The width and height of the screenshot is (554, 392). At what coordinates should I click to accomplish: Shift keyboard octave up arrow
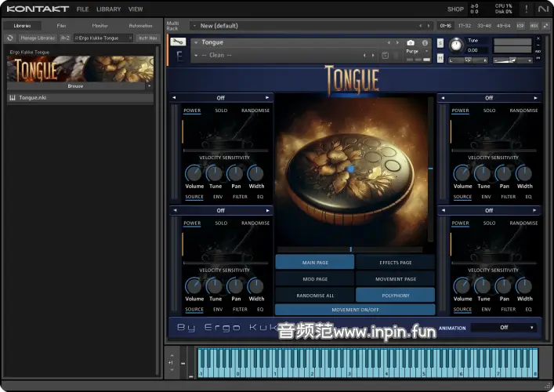click(x=172, y=355)
